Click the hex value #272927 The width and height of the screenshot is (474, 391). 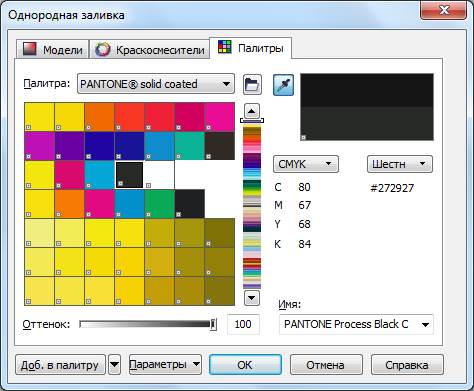392,188
